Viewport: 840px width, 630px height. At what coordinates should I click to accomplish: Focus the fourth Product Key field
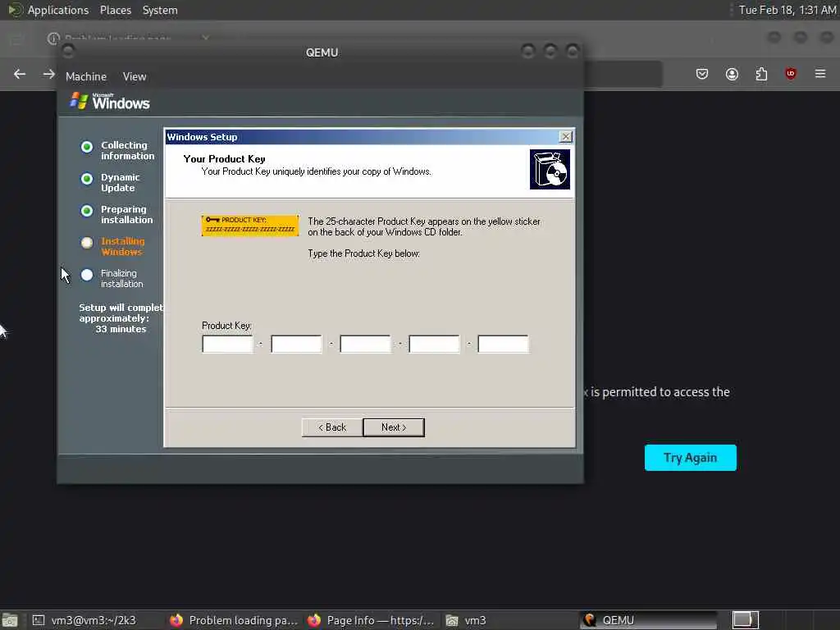(434, 344)
